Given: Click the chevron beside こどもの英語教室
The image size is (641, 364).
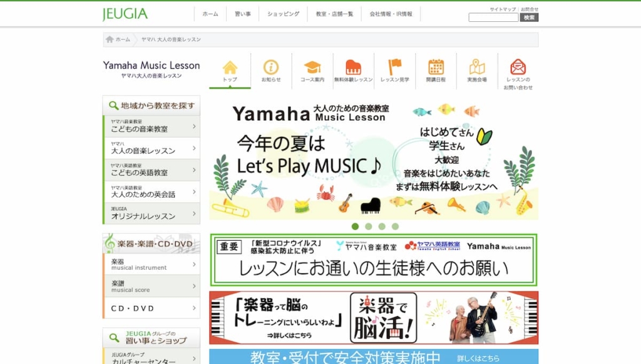Looking at the screenshot, I should click(194, 170).
